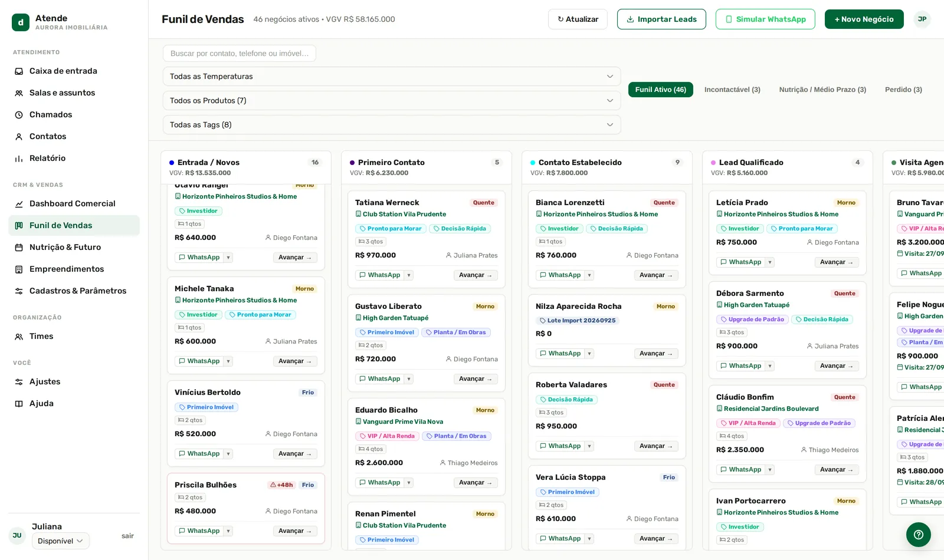Open the green help circle icon
944x560 pixels.
coord(918,535)
